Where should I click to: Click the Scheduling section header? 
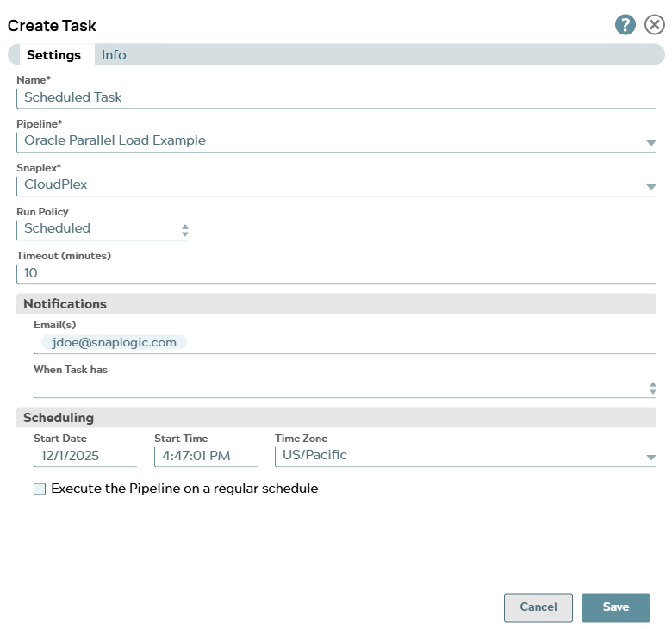(59, 418)
